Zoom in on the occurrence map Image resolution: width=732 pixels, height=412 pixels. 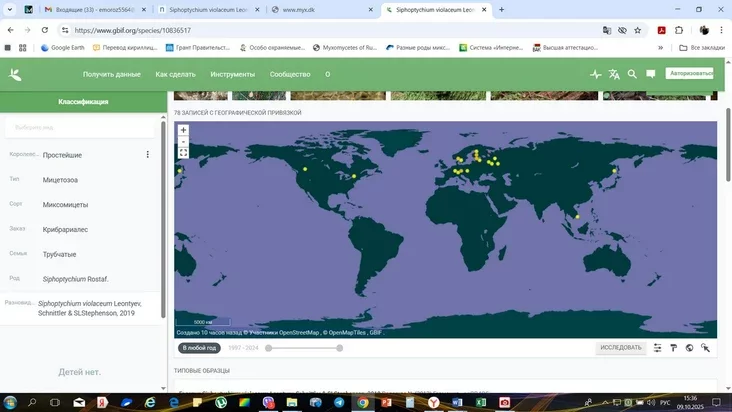183,130
